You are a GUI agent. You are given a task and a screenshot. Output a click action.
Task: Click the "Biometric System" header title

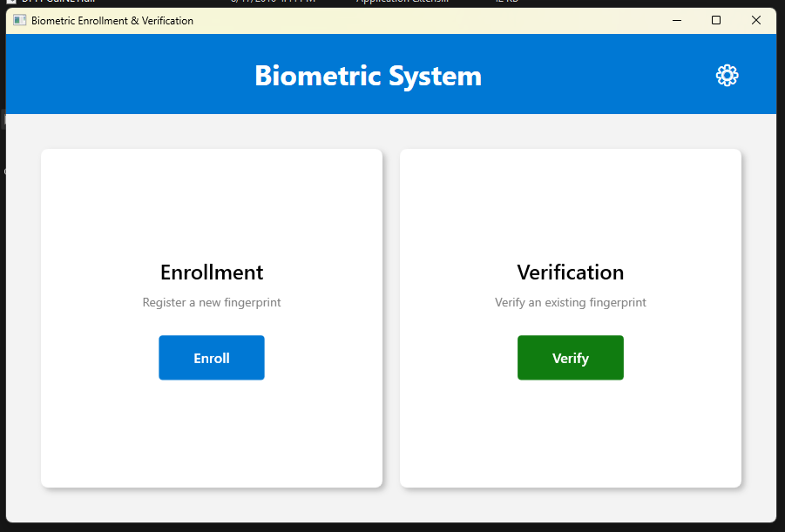click(368, 76)
